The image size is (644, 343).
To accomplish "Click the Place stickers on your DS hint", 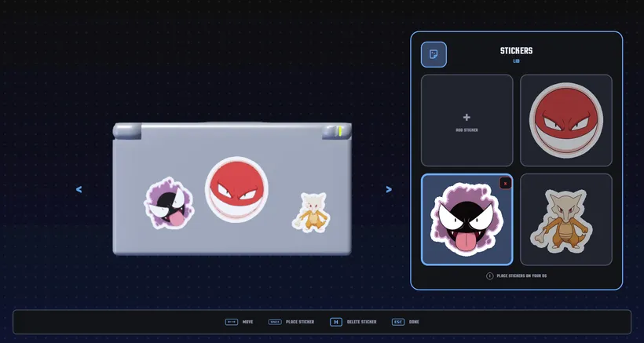I will (x=521, y=276).
